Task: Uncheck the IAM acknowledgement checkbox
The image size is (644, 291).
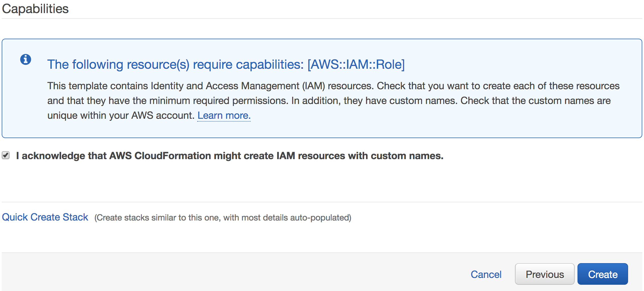Action: (6, 155)
